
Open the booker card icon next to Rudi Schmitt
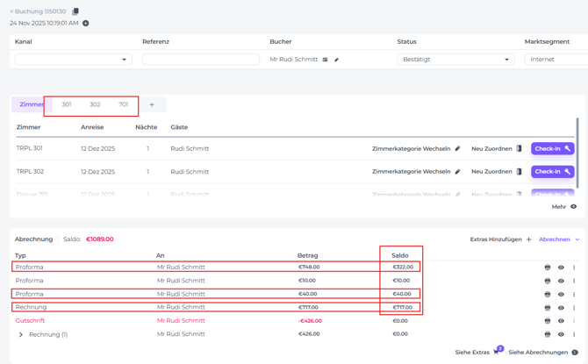coord(326,60)
